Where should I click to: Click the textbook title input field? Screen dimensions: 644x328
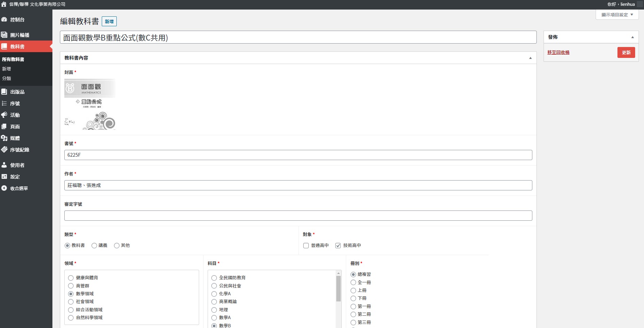pos(298,37)
